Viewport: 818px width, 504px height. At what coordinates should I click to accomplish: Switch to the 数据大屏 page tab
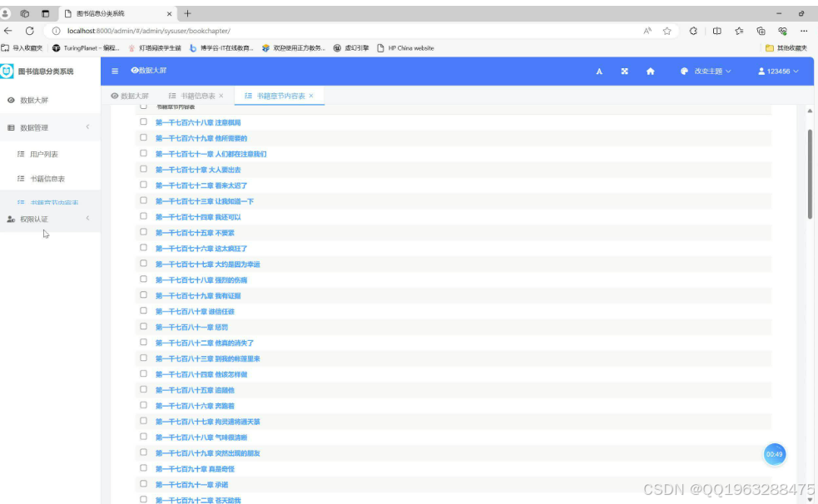[x=130, y=96]
